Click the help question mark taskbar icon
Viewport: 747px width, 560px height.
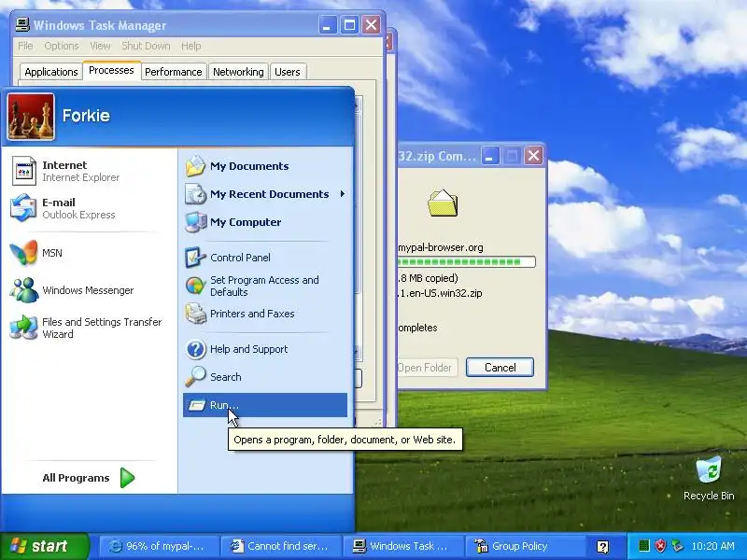click(x=602, y=546)
